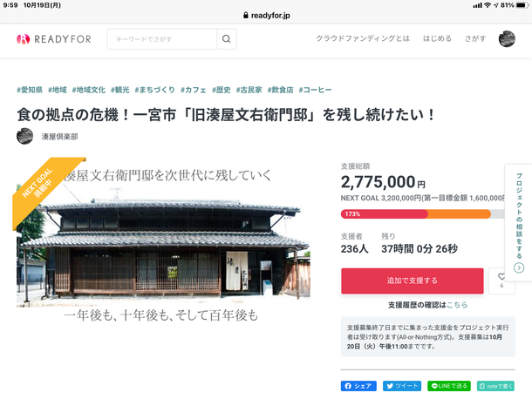Send project via LINE
The width and height of the screenshot is (532, 399).
[449, 386]
